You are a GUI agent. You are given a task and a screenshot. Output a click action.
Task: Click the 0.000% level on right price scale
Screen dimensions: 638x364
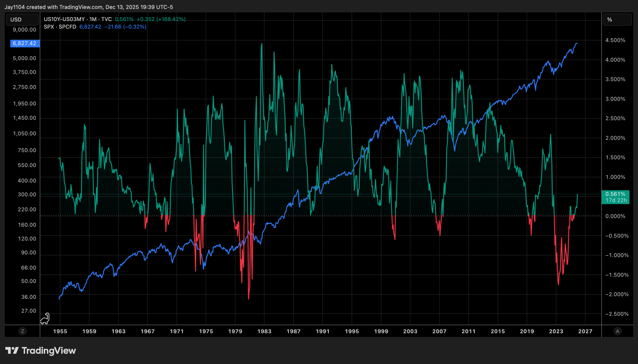click(615, 216)
